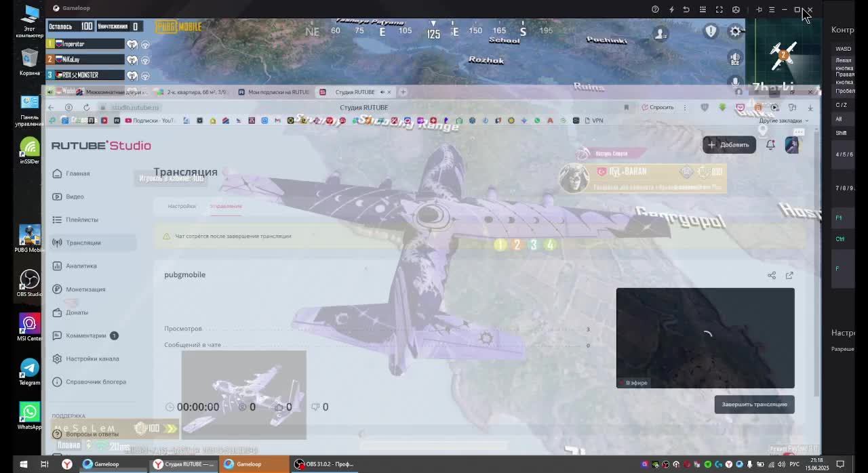The height and width of the screenshot is (473, 868).
Task: Click the RUTUBE Studio logo
Action: 101,145
